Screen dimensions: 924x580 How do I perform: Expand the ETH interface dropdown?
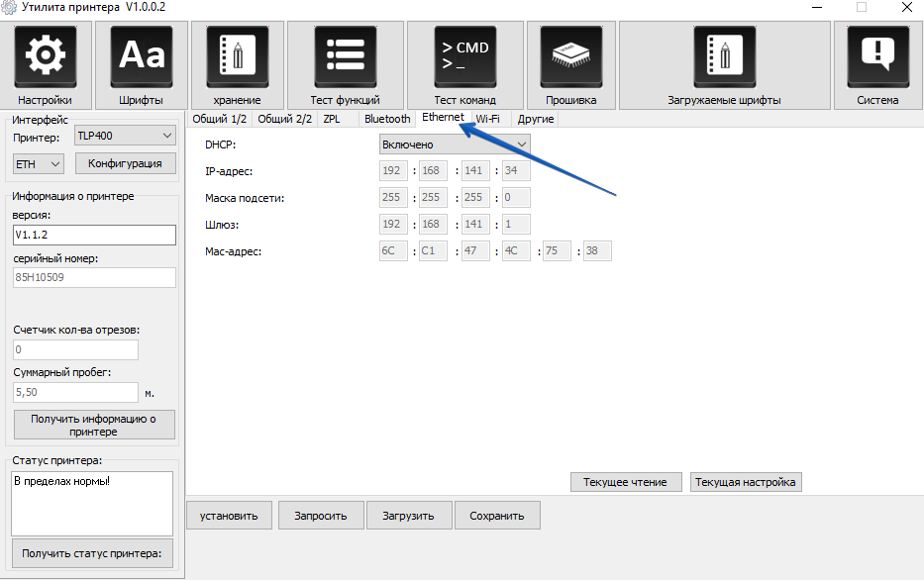pyautogui.click(x=39, y=162)
